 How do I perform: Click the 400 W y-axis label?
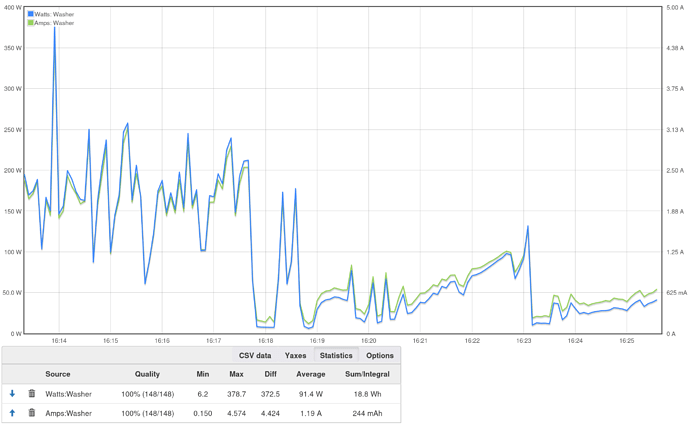point(13,7)
